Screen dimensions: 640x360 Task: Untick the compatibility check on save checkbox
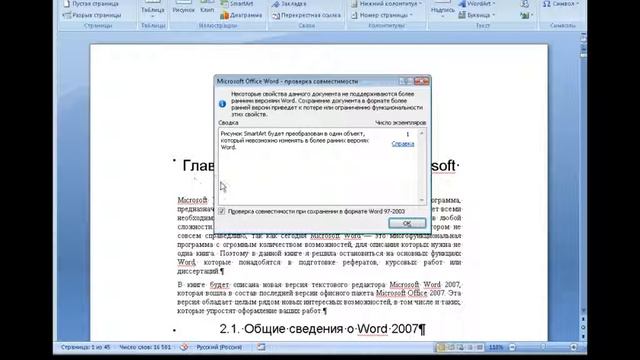click(x=222, y=211)
